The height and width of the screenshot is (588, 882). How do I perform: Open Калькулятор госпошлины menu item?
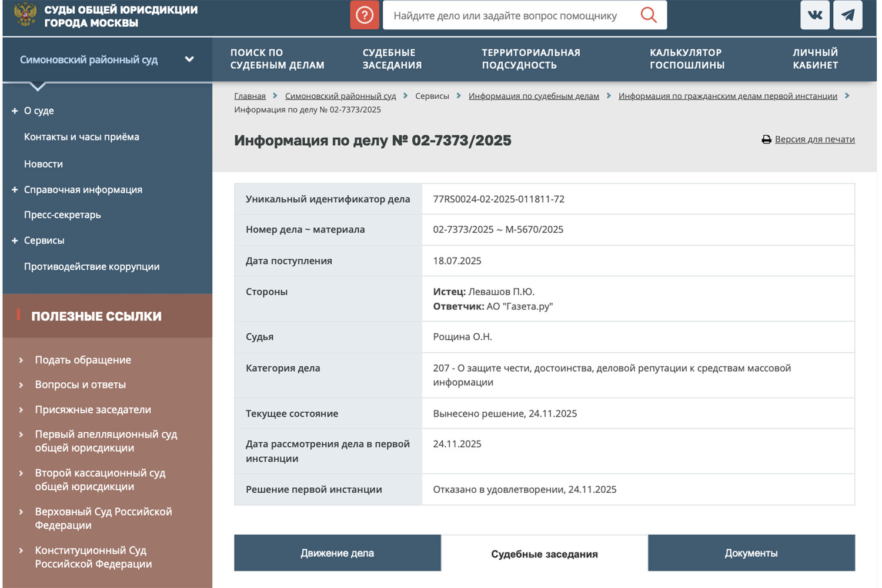[687, 59]
